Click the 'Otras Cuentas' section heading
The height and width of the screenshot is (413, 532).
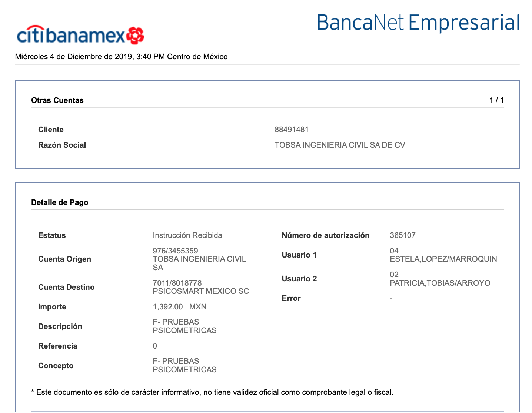coord(57,100)
